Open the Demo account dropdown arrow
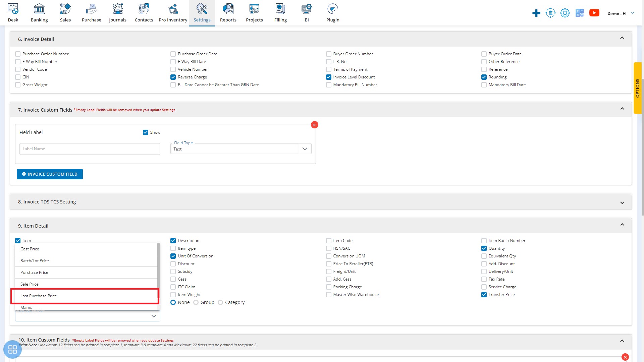This screenshot has height=362, width=644. tap(633, 13)
